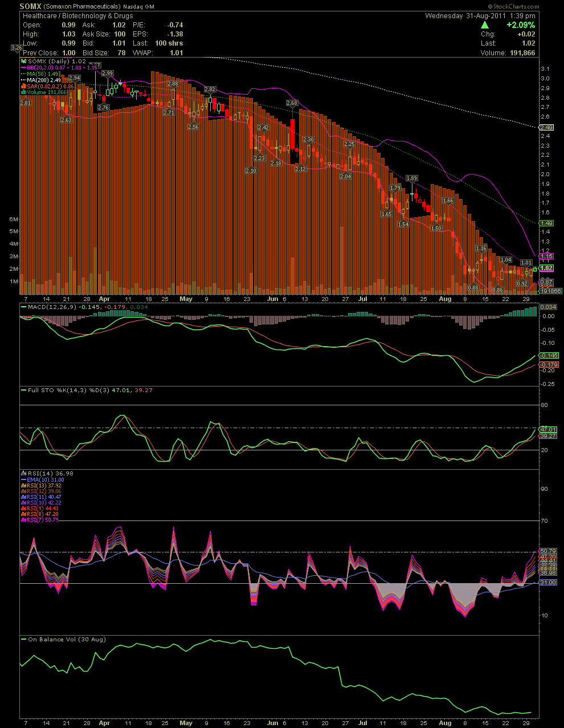Screen dimensions: 564x728
Task: Click the 1.89 high price annotation
Action: pos(411,178)
